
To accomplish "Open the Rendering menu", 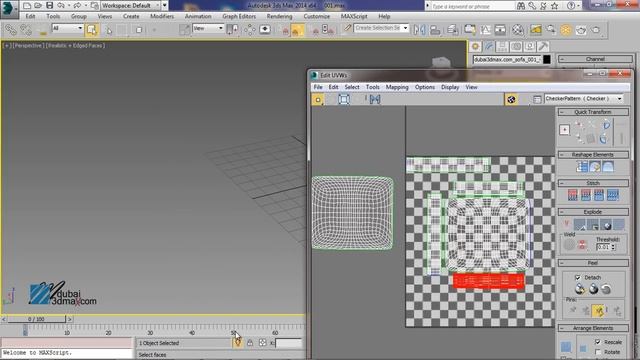I will (x=279, y=16).
